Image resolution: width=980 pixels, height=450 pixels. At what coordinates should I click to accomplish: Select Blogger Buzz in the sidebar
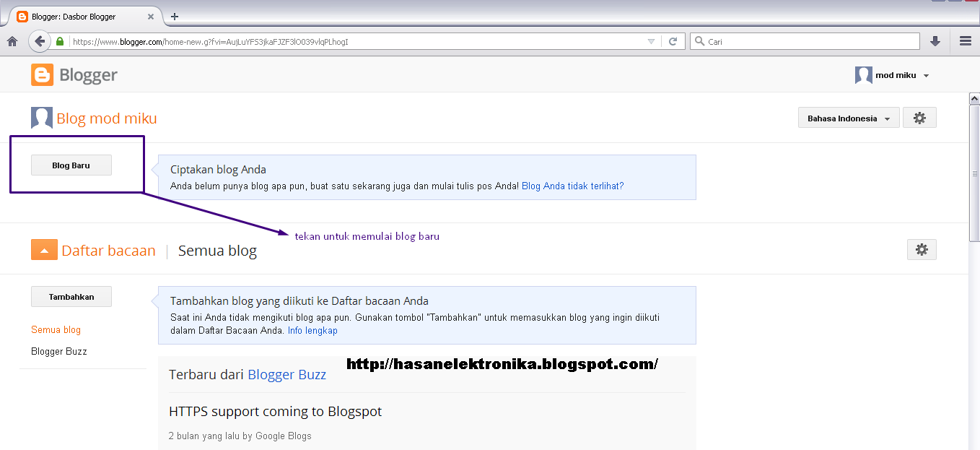59,352
